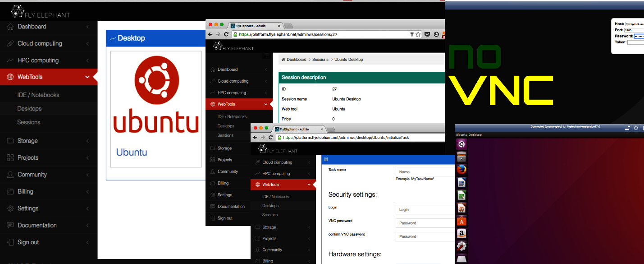The height and width of the screenshot is (264, 644).
Task: Click the noVNC Port input field
Action: tap(635, 30)
